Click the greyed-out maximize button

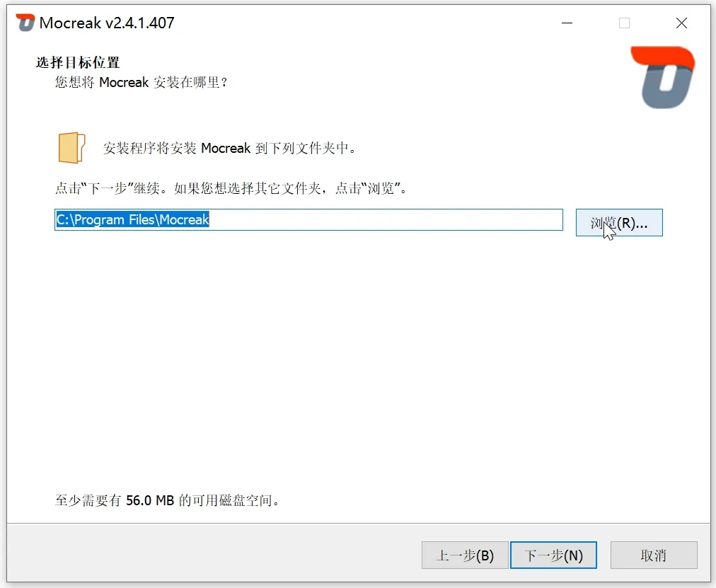[624, 23]
